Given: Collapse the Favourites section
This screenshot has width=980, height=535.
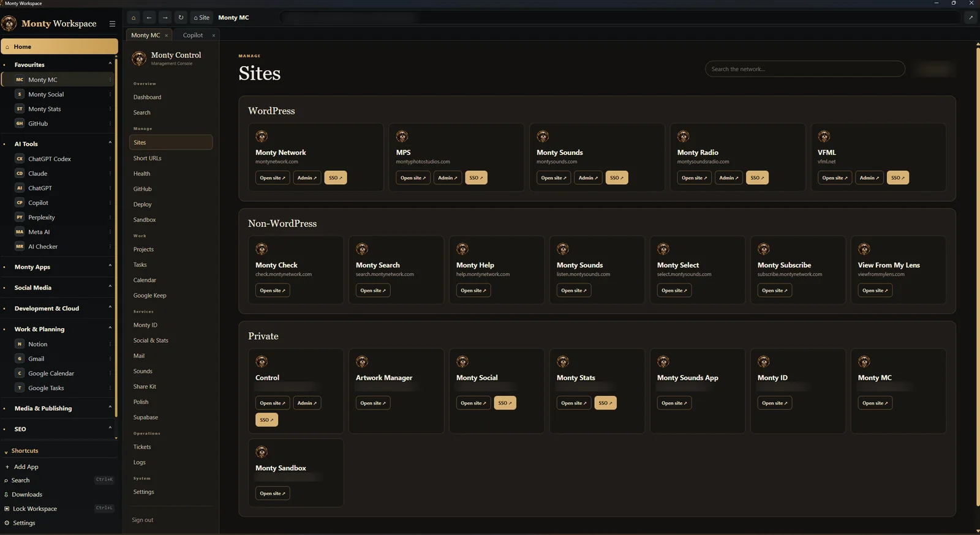Looking at the screenshot, I should (110, 64).
